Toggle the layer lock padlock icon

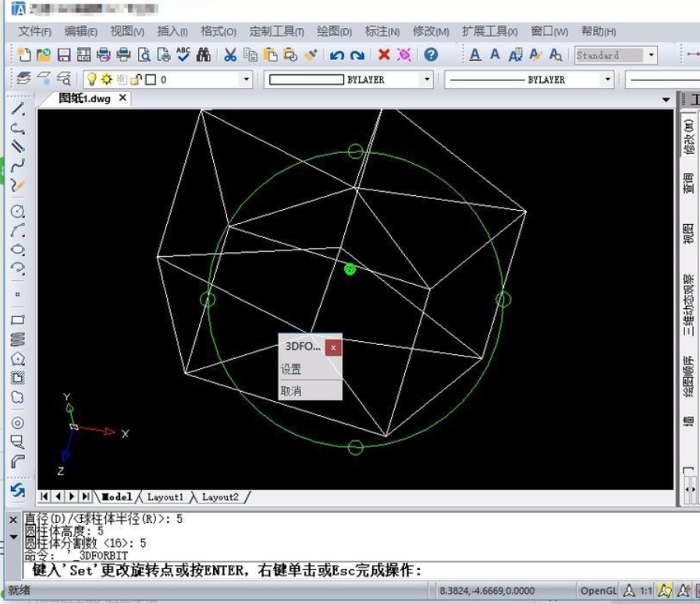coord(136,79)
